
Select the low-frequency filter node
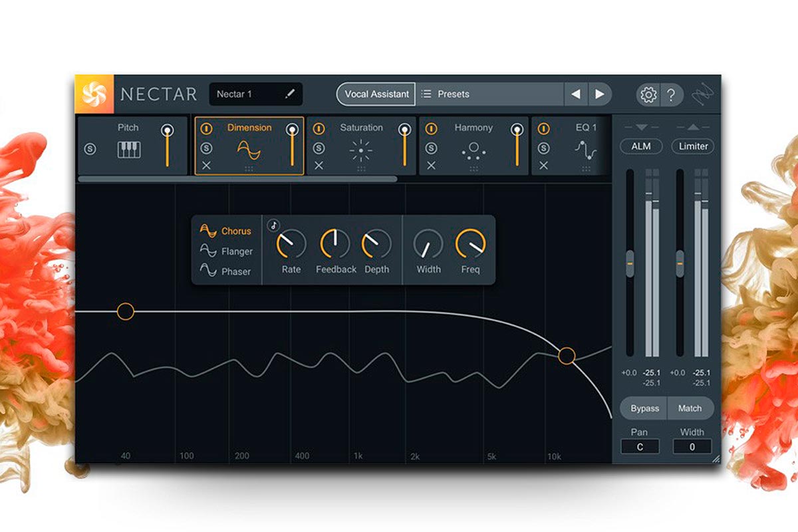click(x=126, y=311)
